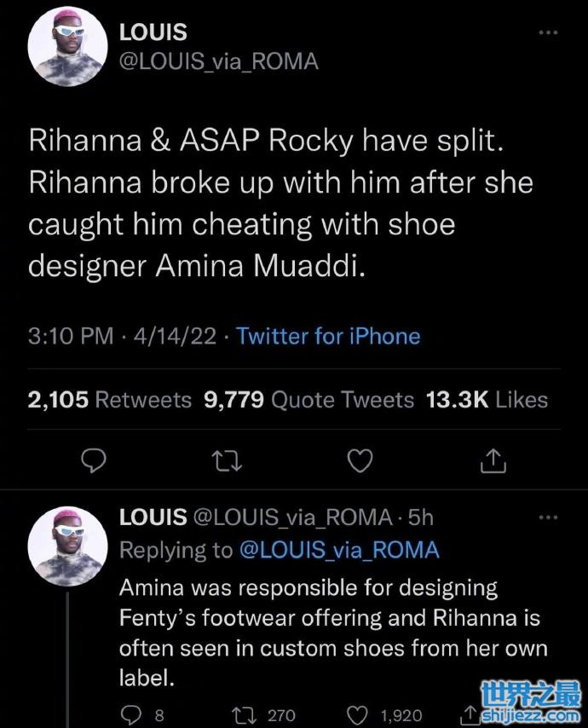The image size is (588, 728).
Task: Open more options on the reply tweet
Action: (548, 517)
